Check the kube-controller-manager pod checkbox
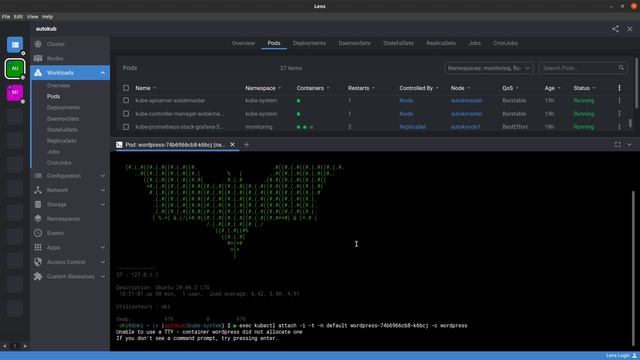Image resolution: width=640 pixels, height=360 pixels. (x=126, y=113)
